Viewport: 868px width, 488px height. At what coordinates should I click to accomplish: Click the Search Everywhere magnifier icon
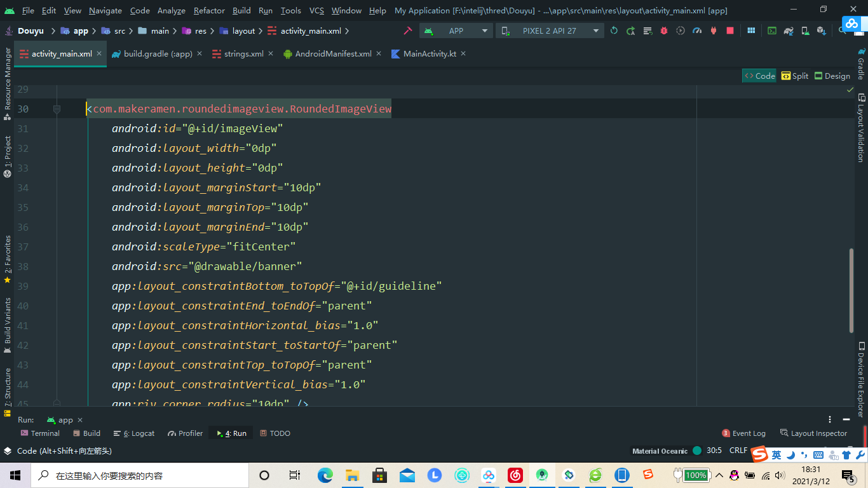842,30
